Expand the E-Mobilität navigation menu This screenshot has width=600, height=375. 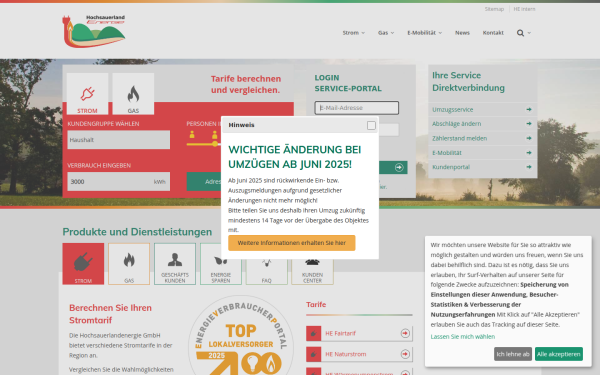[424, 33]
